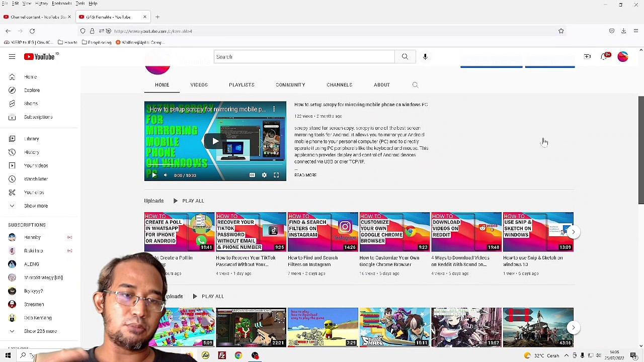644x362 pixels.
Task: Open Google Chrome from the taskbar
Action: (x=238, y=356)
